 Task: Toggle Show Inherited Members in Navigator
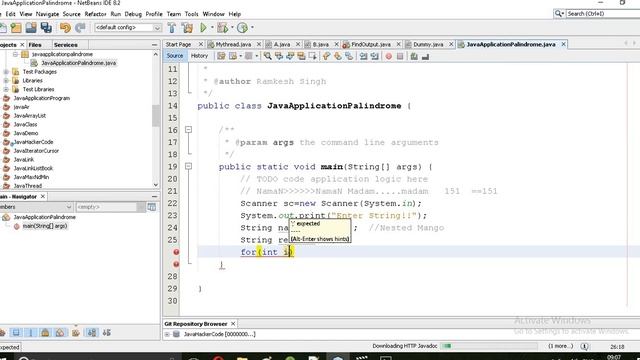[x=2, y=333]
